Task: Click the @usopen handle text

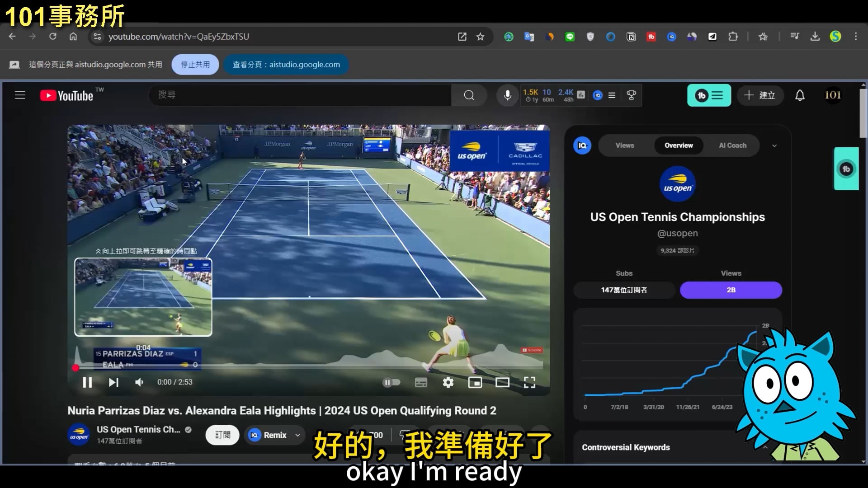Action: pyautogui.click(x=677, y=234)
